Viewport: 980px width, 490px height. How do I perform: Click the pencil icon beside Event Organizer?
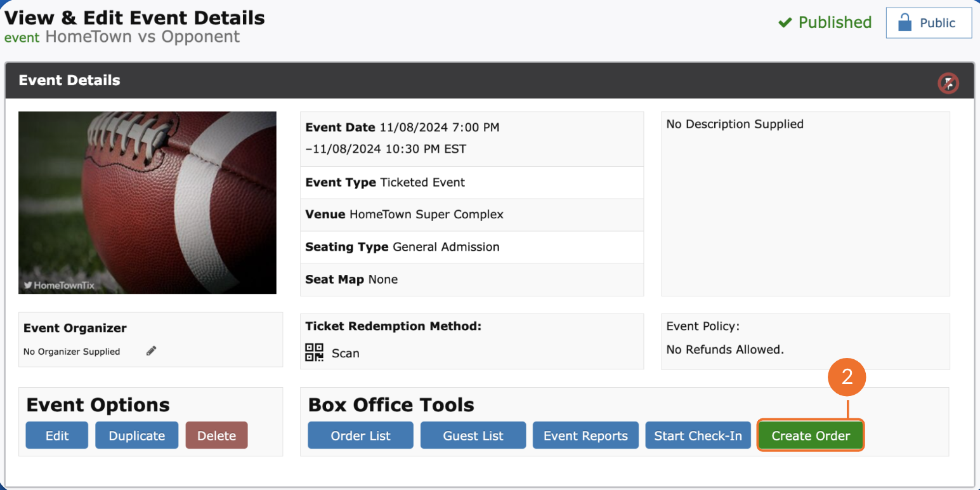tap(151, 351)
